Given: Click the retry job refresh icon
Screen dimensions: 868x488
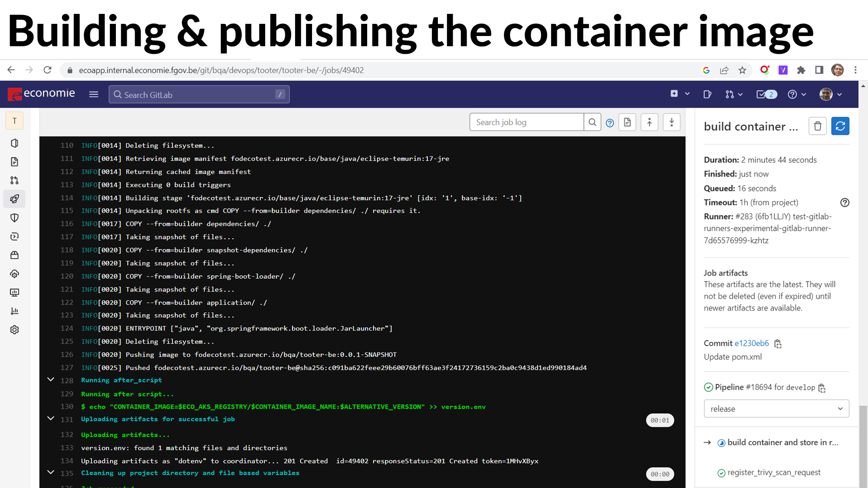Looking at the screenshot, I should [840, 126].
